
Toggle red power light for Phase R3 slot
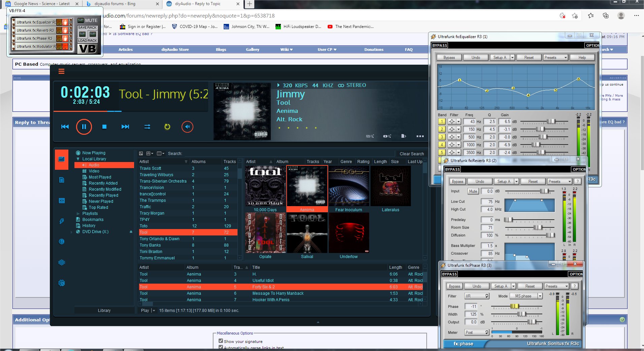point(65,38)
